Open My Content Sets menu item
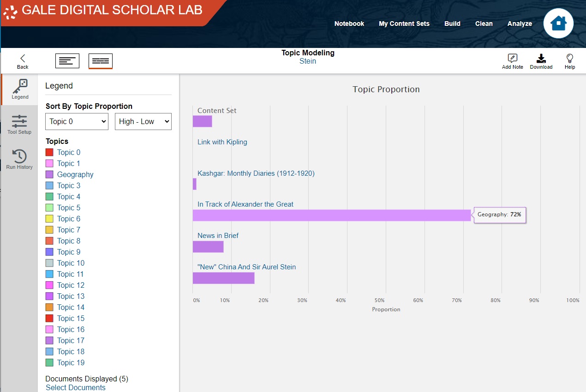586x392 pixels. point(404,24)
